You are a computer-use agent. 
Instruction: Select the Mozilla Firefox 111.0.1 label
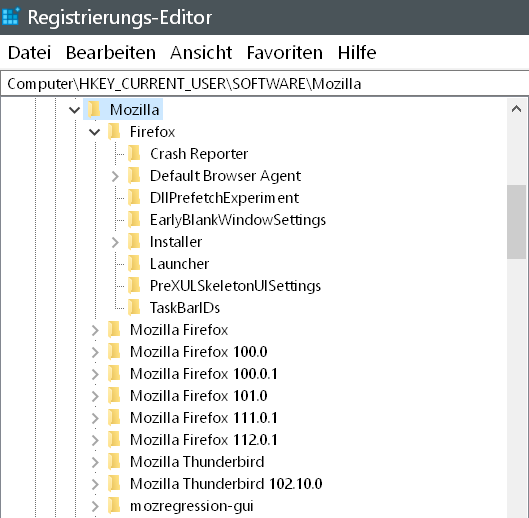204,418
